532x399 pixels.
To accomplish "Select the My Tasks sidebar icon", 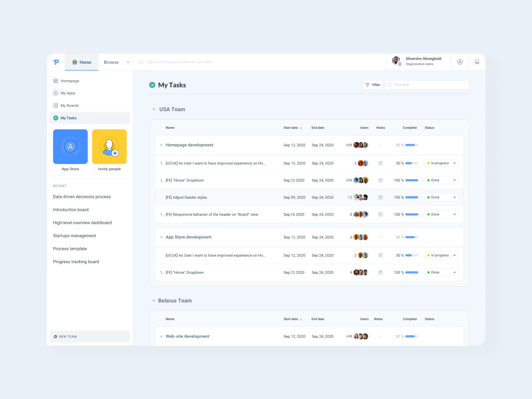I will pyautogui.click(x=56, y=118).
